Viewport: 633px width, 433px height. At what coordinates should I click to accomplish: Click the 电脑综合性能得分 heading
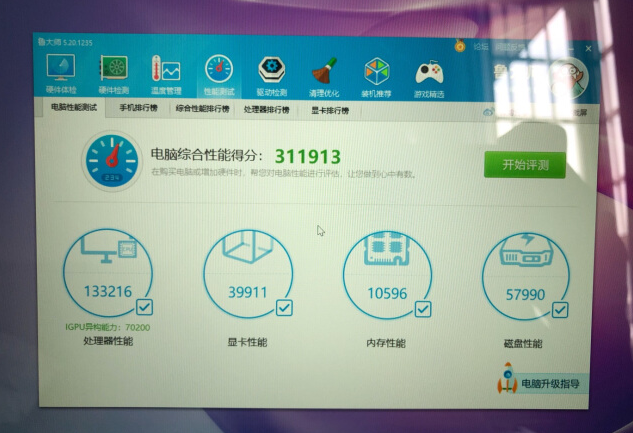coord(206,155)
